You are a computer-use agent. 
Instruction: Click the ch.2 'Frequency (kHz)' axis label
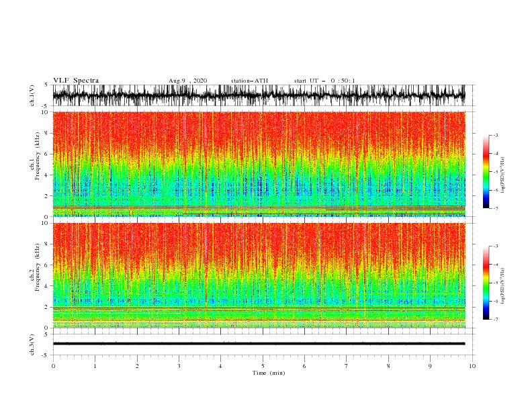[x=38, y=267]
